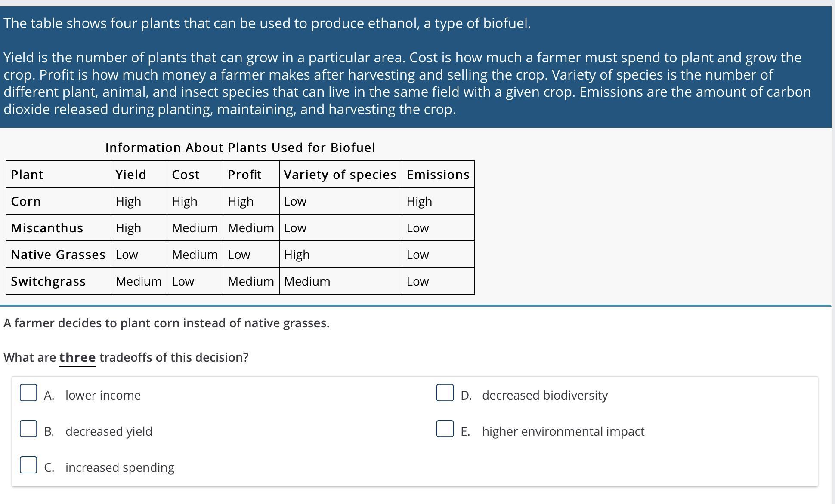Click the "increased spending" answer text
835x504 pixels.
coord(120,467)
